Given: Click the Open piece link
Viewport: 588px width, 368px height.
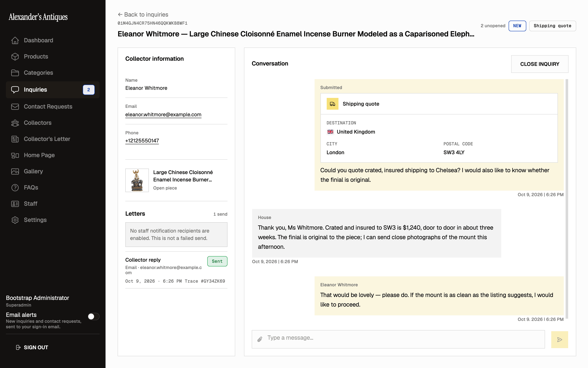Looking at the screenshot, I should point(165,188).
